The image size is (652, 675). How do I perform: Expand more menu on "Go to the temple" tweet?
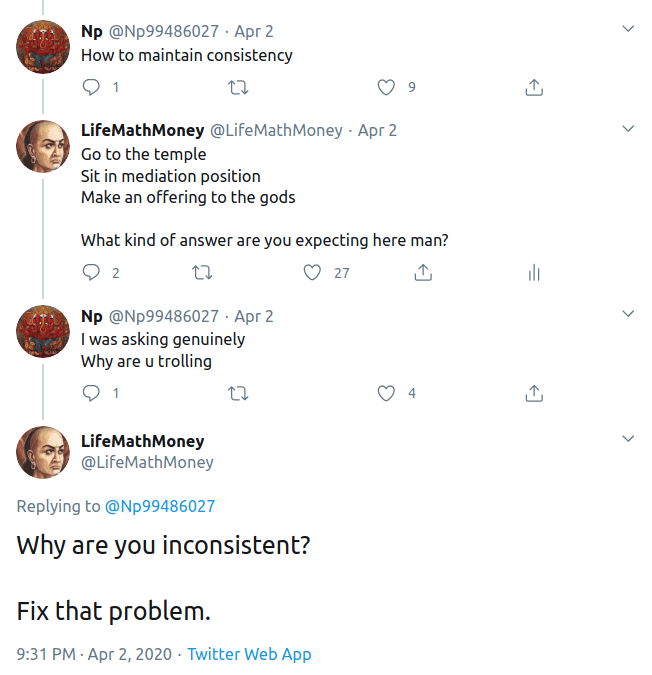point(628,129)
